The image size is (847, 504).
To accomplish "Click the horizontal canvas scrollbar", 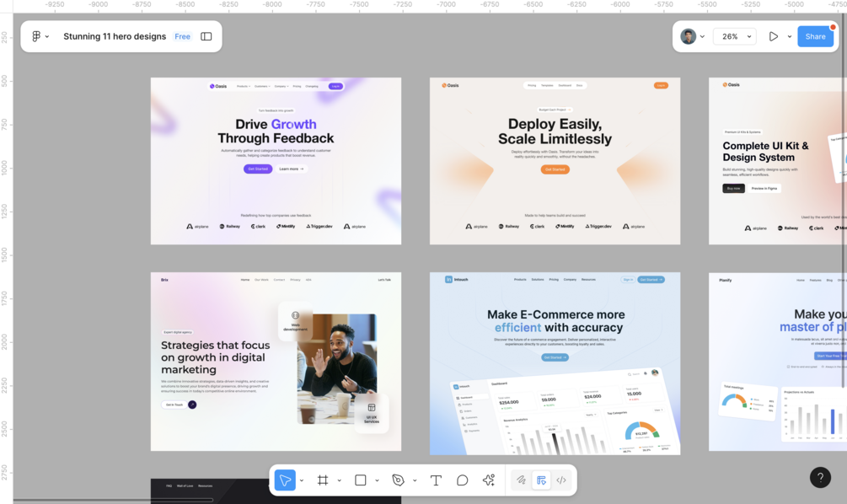I will [114, 501].
